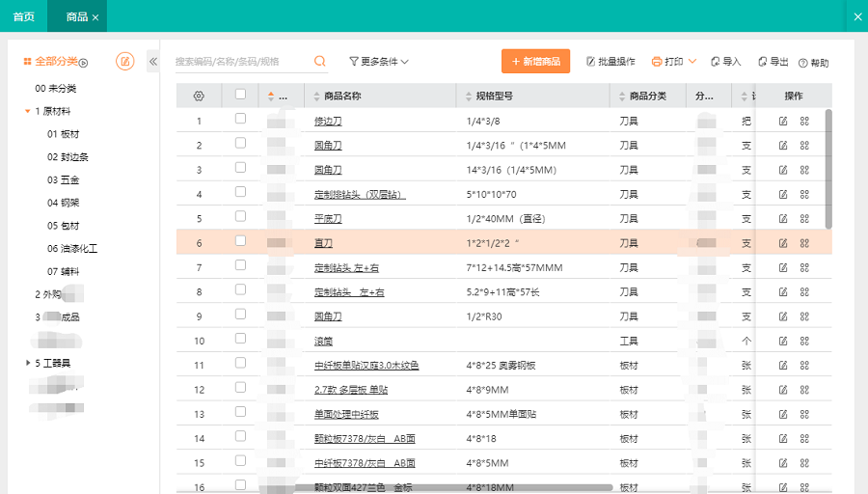868x494 pixels.
Task: Check the checkbox for row 3
Action: coord(240,168)
